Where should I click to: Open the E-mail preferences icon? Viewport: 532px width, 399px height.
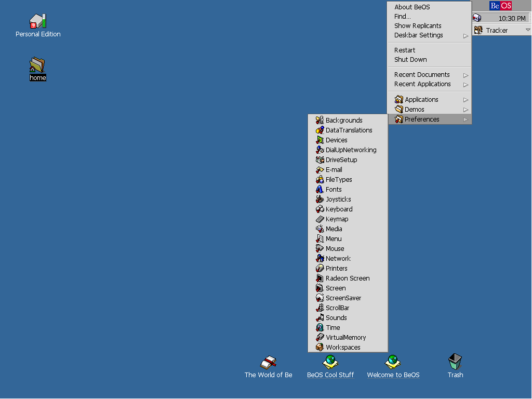[x=320, y=170]
